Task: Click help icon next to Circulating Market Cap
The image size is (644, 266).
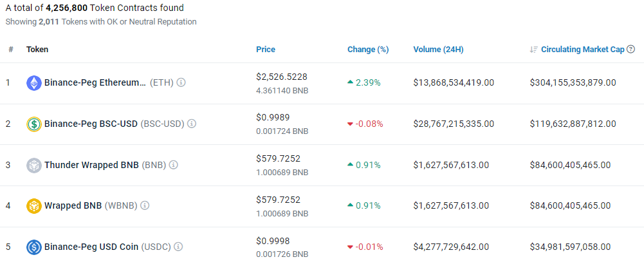Action: point(631,50)
